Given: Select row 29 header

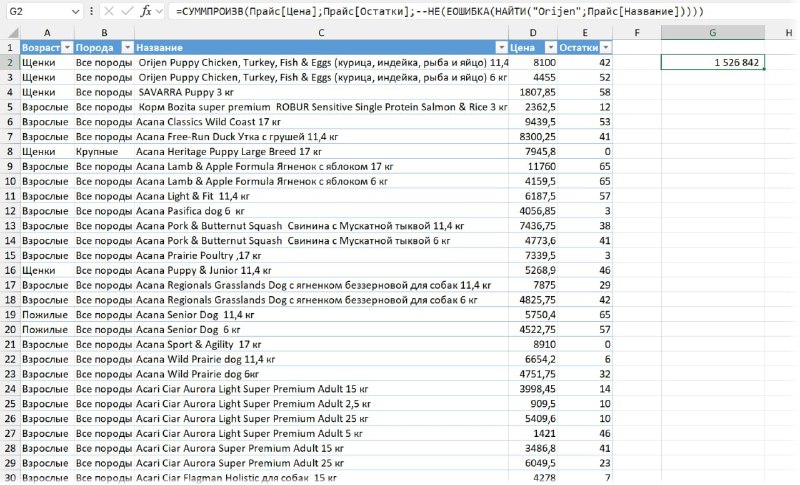Looking at the screenshot, I should tap(10, 463).
